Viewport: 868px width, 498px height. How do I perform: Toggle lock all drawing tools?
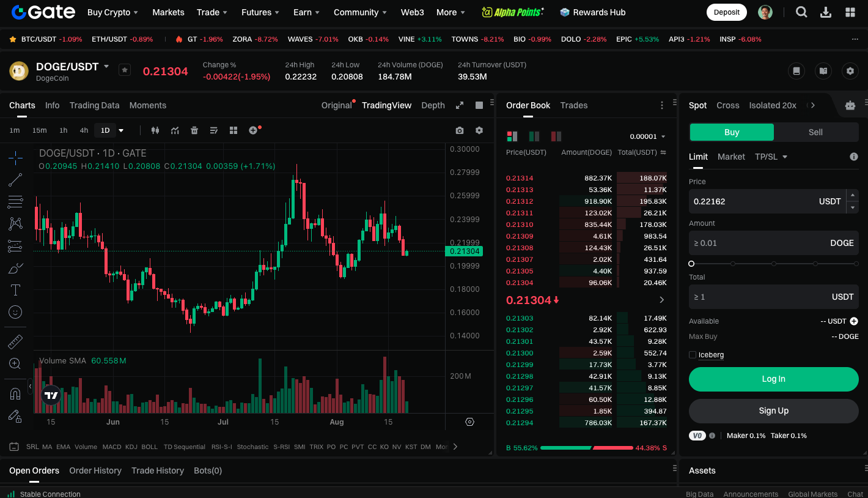tap(15, 416)
